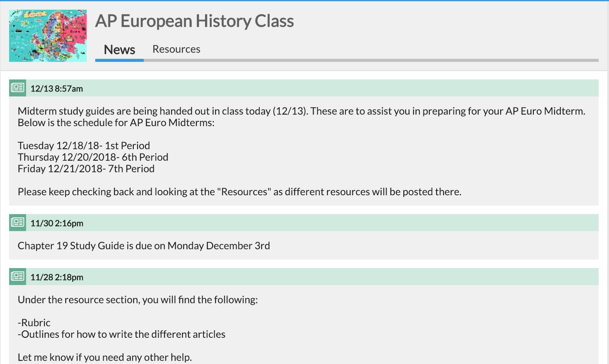Select the 12/13 8:57am post header

pos(57,89)
